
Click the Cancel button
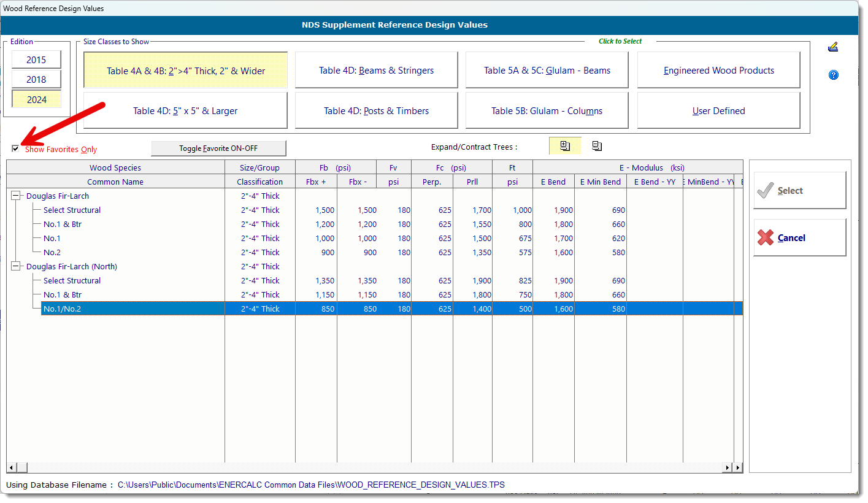click(x=799, y=238)
